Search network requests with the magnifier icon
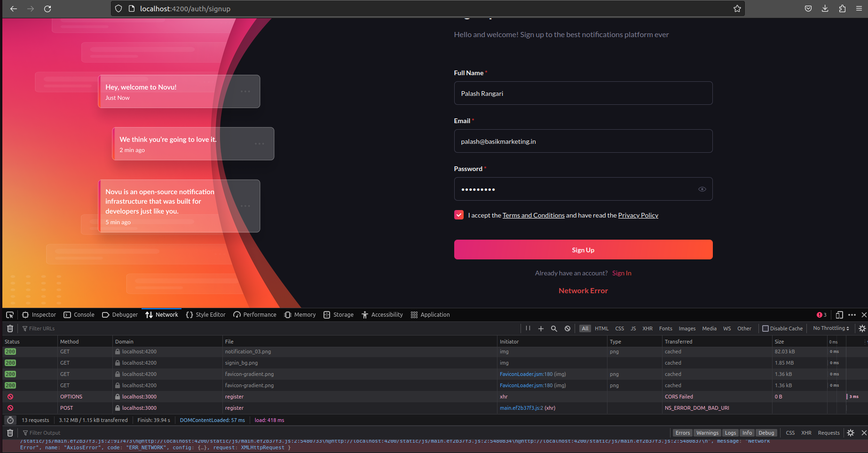Viewport: 868px width, 453px height. (x=554, y=328)
